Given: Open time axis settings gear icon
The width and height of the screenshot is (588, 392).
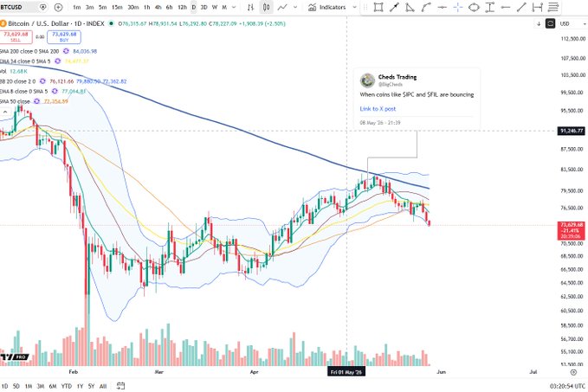Looking at the screenshot, I should (x=573, y=372).
